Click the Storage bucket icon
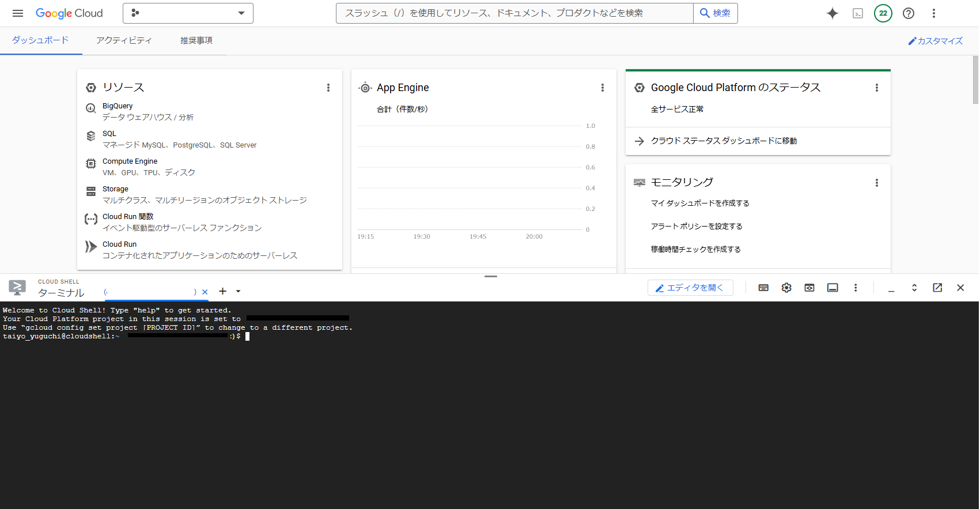This screenshot has width=980, height=509. click(x=91, y=191)
